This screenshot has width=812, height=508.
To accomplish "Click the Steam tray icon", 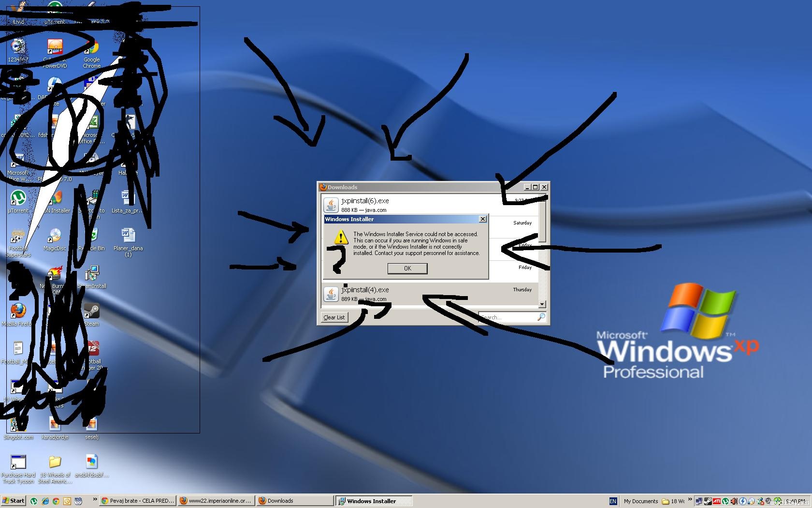I will pos(708,501).
